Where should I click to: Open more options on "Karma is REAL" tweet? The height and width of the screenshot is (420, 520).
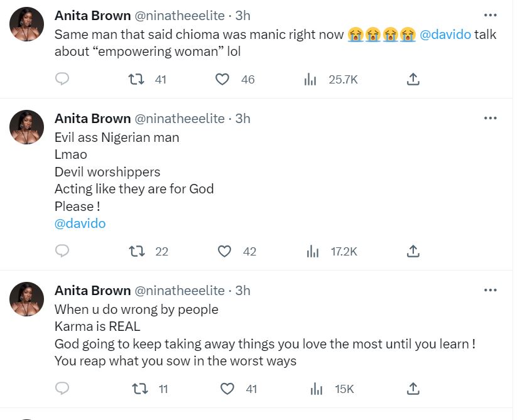[x=490, y=290]
